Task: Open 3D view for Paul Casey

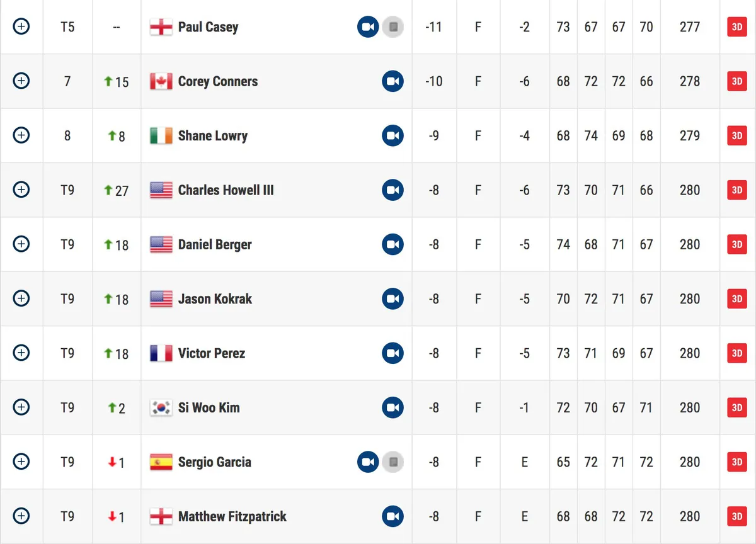Action: pos(737,27)
